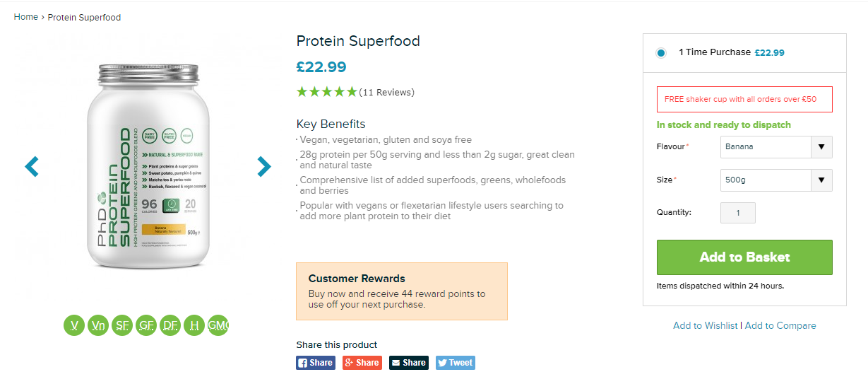Click the GMO dietary badge

click(218, 325)
